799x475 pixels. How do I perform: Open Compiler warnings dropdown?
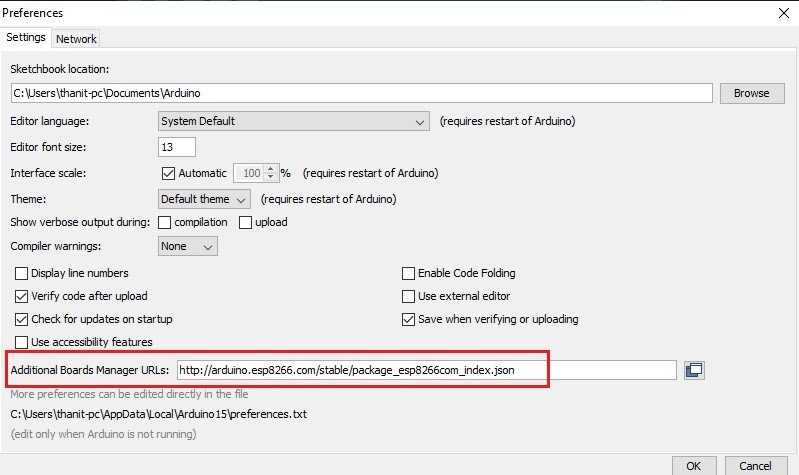(188, 246)
